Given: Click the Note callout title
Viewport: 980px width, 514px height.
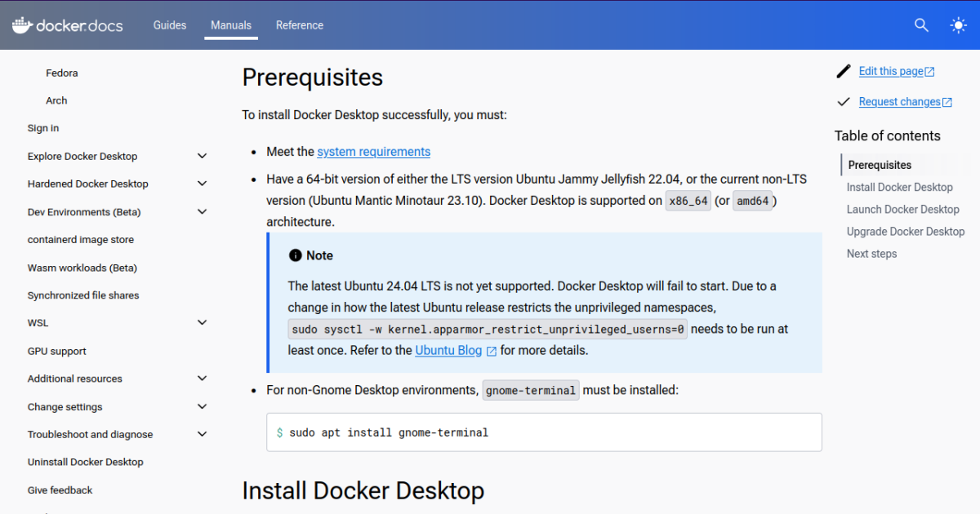Looking at the screenshot, I should pyautogui.click(x=319, y=255).
